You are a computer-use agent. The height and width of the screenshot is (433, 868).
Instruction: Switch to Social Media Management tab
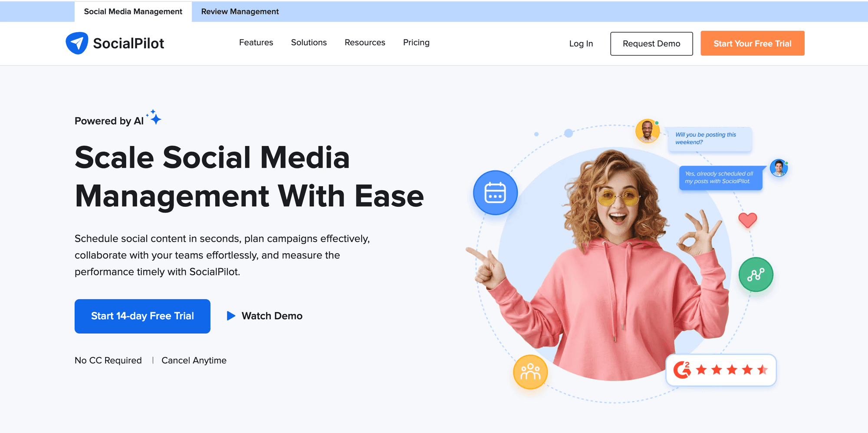[133, 12]
